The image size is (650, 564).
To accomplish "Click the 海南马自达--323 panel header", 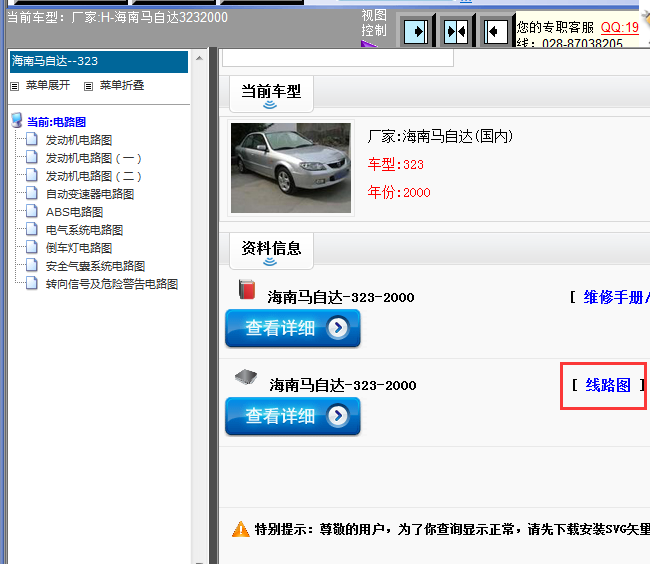I will (99, 61).
